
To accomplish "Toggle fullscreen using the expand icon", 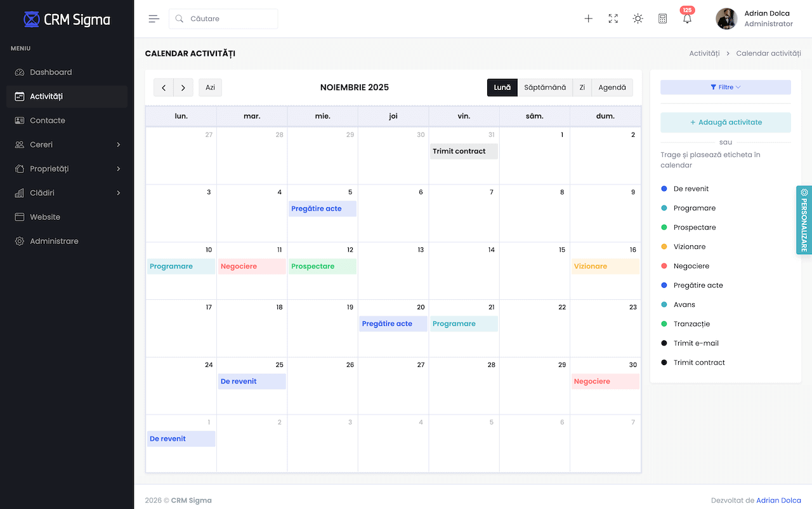I will 613,18.
